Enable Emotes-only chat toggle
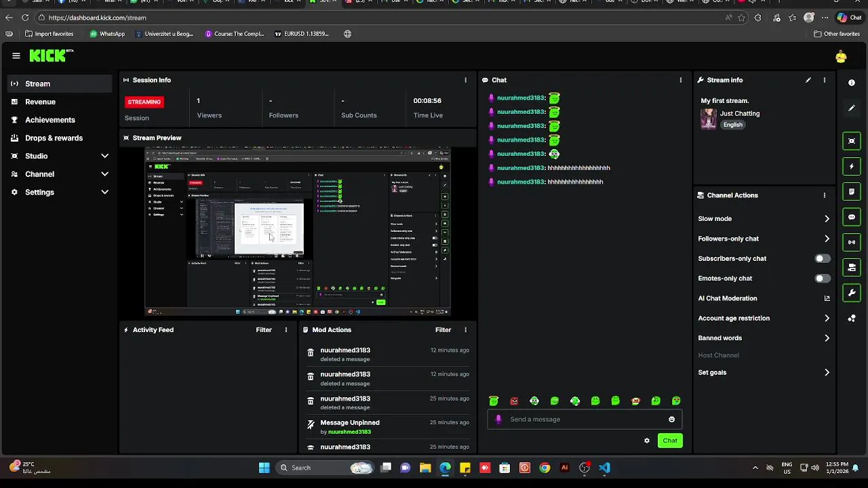Image resolution: width=868 pixels, height=488 pixels. [x=823, y=279]
